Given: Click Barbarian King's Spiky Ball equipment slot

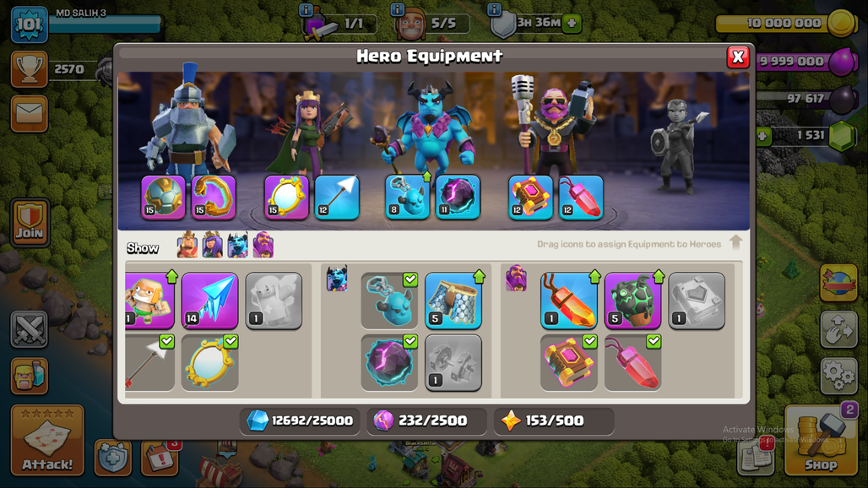Looking at the screenshot, I should point(163,198).
